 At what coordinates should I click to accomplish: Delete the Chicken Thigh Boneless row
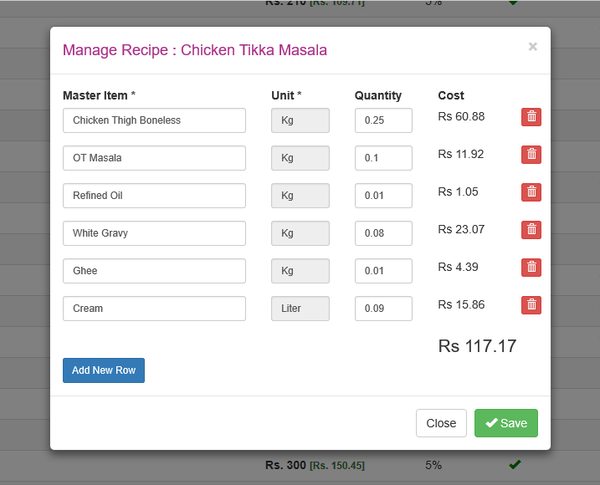pyautogui.click(x=531, y=117)
